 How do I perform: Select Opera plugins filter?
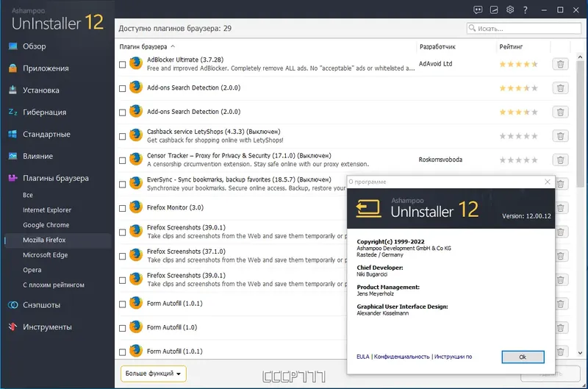pos(32,270)
